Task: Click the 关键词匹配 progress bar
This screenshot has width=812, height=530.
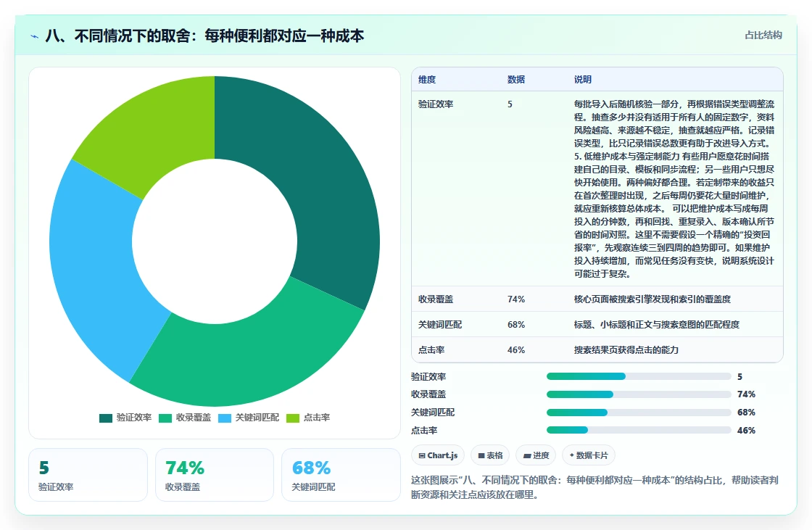Action: point(639,413)
